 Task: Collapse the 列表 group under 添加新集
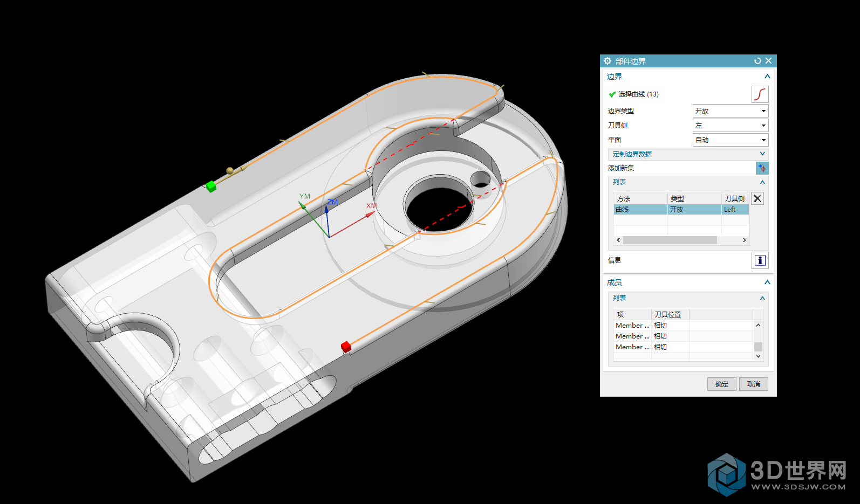(762, 182)
